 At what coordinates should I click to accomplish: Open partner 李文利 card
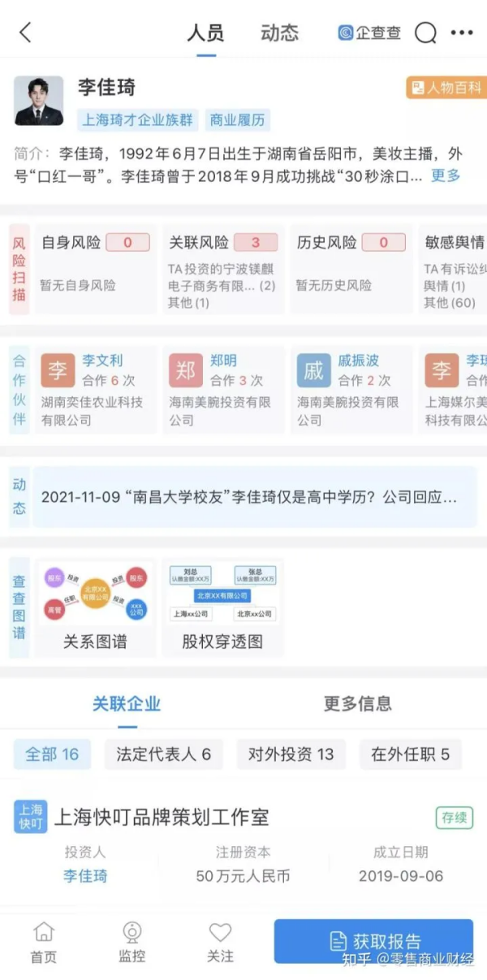(94, 389)
